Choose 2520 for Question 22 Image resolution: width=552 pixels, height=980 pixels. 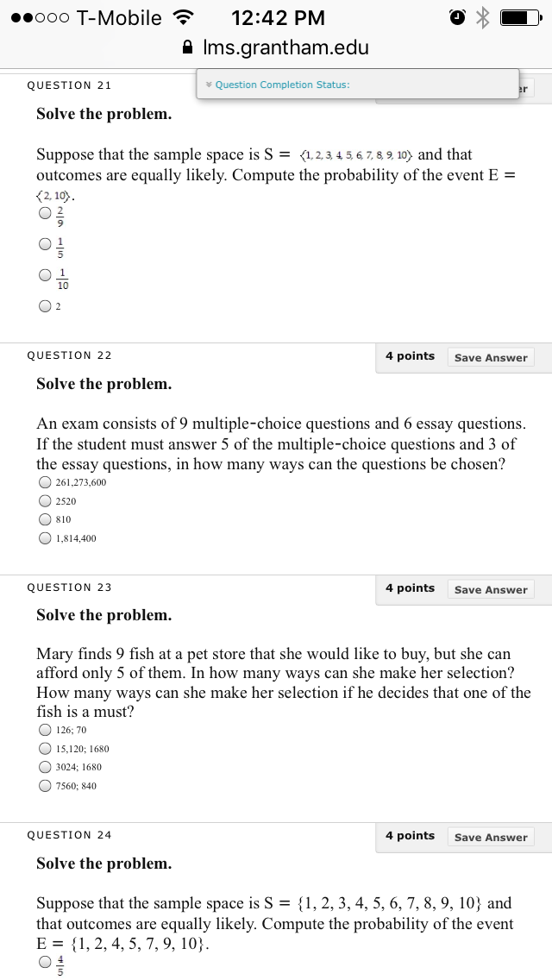tap(44, 500)
